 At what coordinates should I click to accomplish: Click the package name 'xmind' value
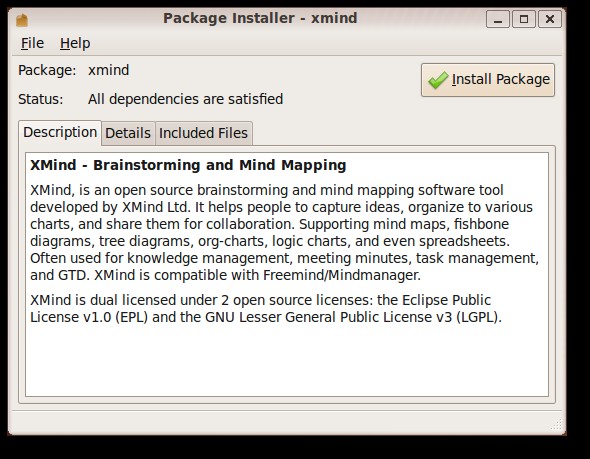coord(109,70)
